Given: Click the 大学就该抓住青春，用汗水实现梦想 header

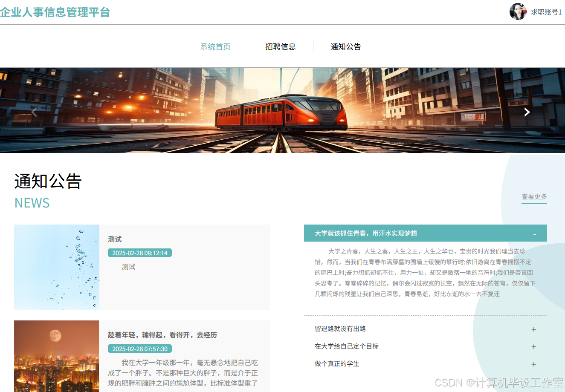Looking at the screenshot, I should [426, 233].
